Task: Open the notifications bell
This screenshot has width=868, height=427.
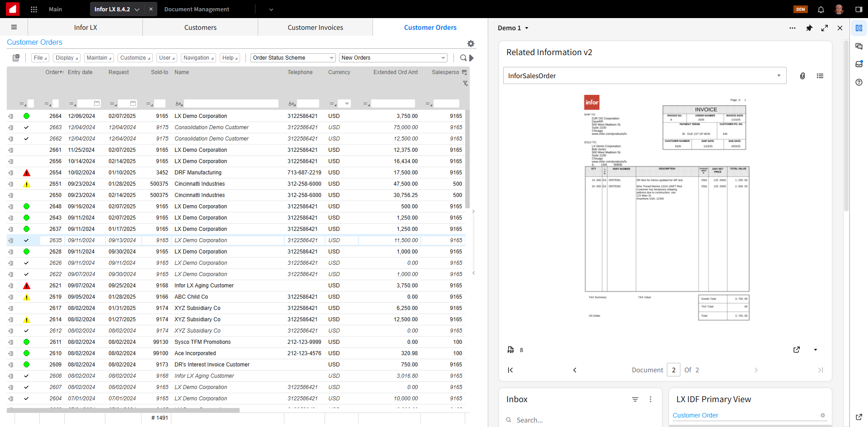Action: (x=821, y=9)
